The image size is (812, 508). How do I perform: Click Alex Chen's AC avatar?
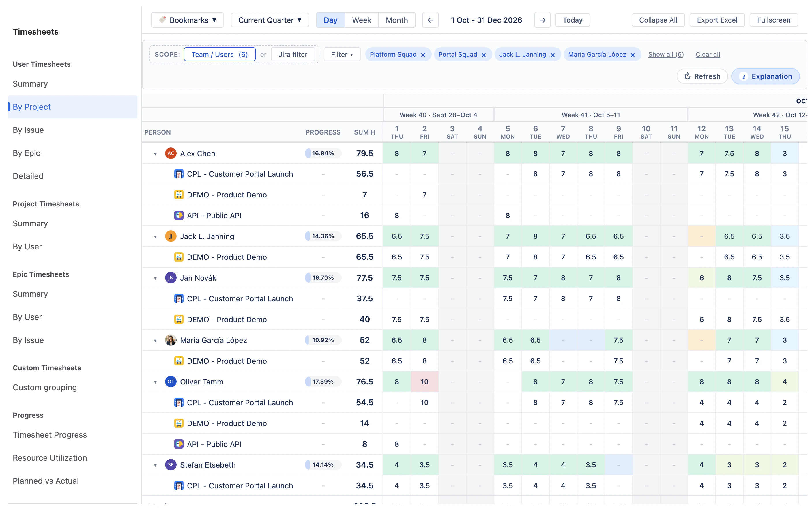[x=171, y=153]
